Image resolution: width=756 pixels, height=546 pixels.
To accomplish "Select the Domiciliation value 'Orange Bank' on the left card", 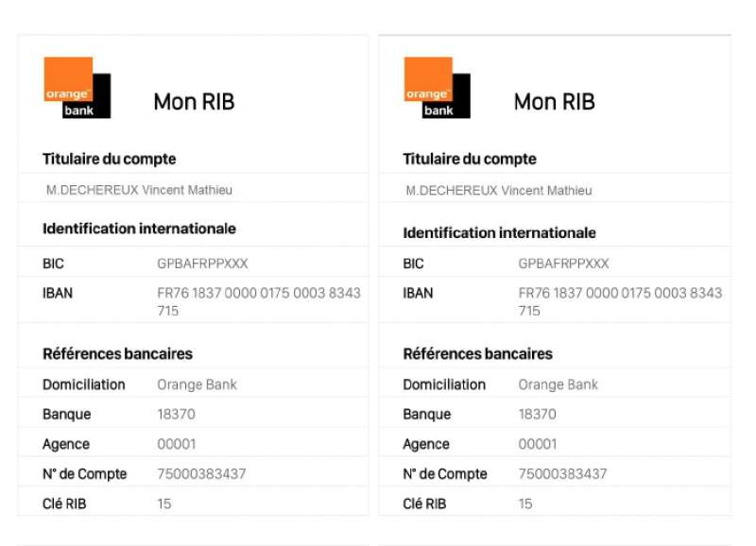I will (x=197, y=384).
